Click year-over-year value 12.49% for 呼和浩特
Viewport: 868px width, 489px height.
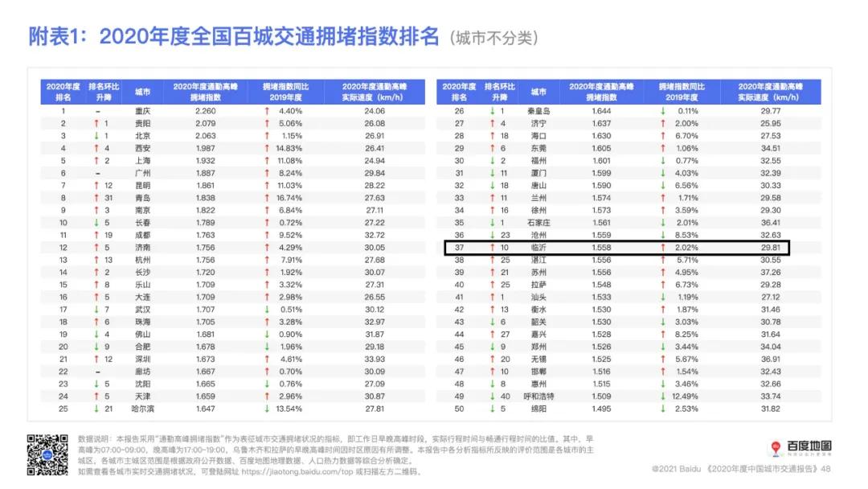(685, 397)
